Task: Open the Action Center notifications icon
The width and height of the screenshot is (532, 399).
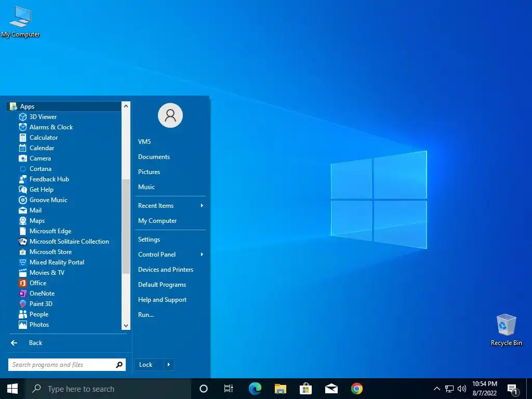Action: [x=513, y=389]
